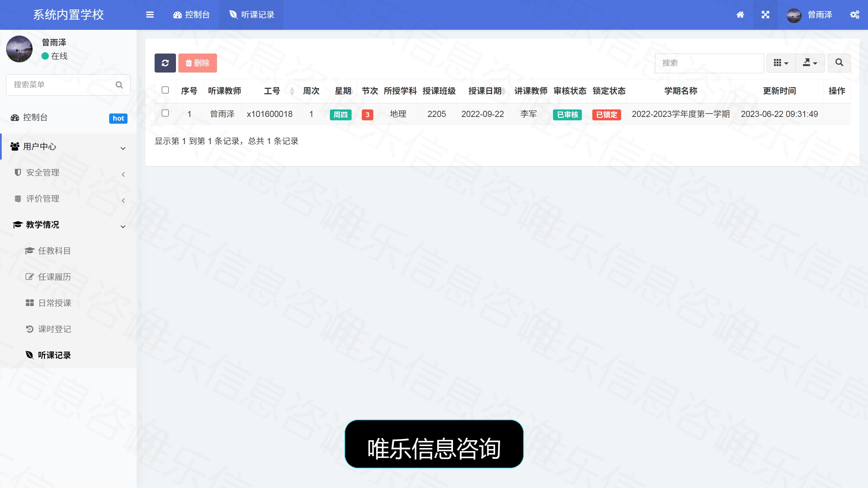Viewport: 868px width, 488px height.
Task: Open settings via the gears icon
Action: click(x=855, y=15)
